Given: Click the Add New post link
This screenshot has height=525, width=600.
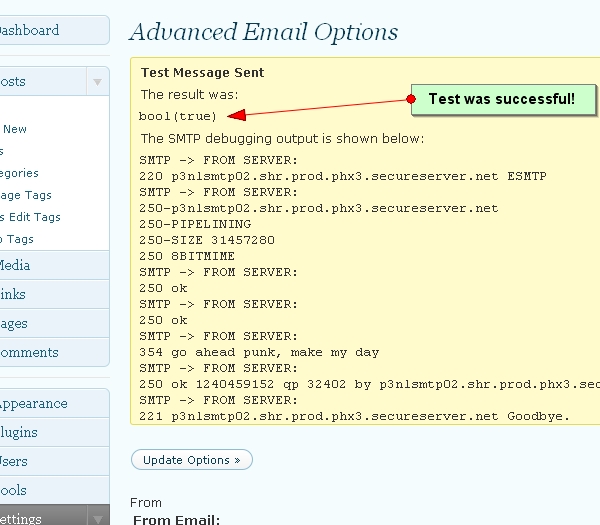Looking at the screenshot, I should 15,129.
